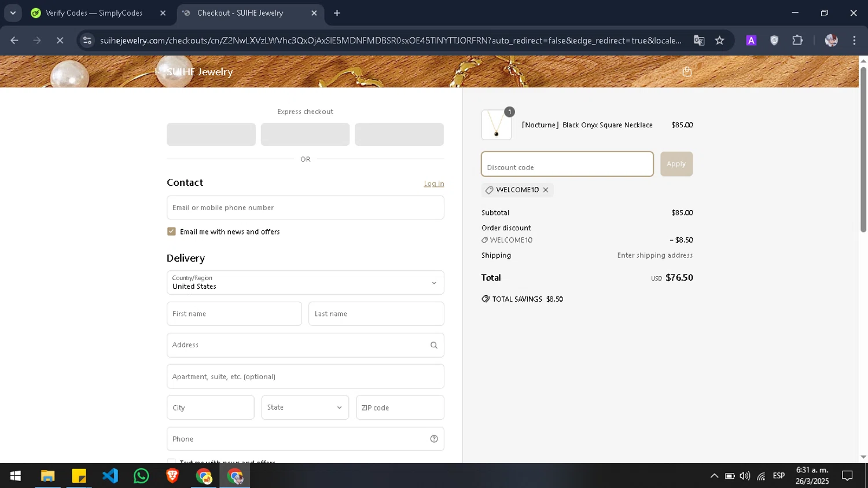This screenshot has height=488, width=868.
Task: Focus the ZIP code field
Action: click(x=400, y=408)
